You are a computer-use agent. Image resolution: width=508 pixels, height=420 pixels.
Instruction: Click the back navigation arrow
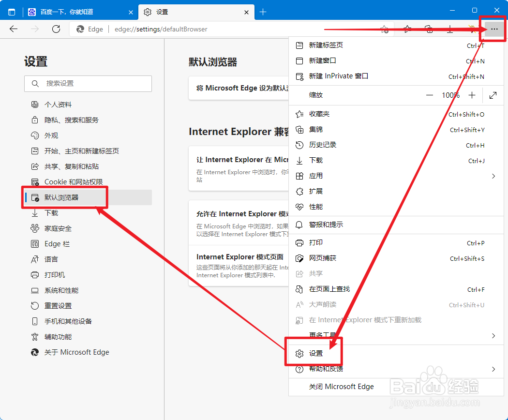[x=13, y=29]
